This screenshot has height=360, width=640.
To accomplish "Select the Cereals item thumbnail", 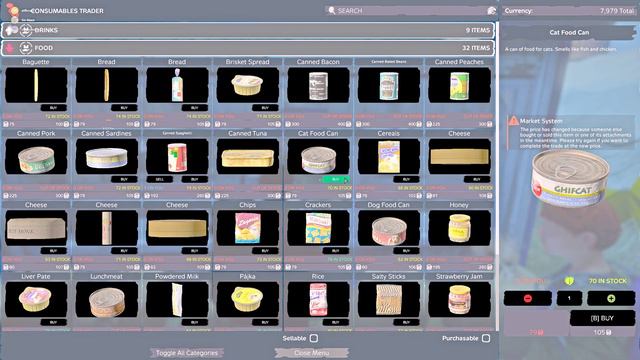I will click(389, 156).
